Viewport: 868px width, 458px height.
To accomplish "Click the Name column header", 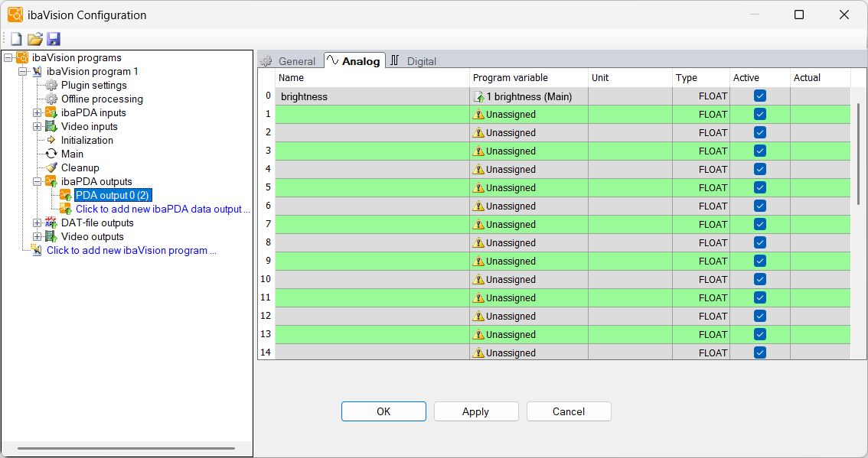I will (372, 77).
